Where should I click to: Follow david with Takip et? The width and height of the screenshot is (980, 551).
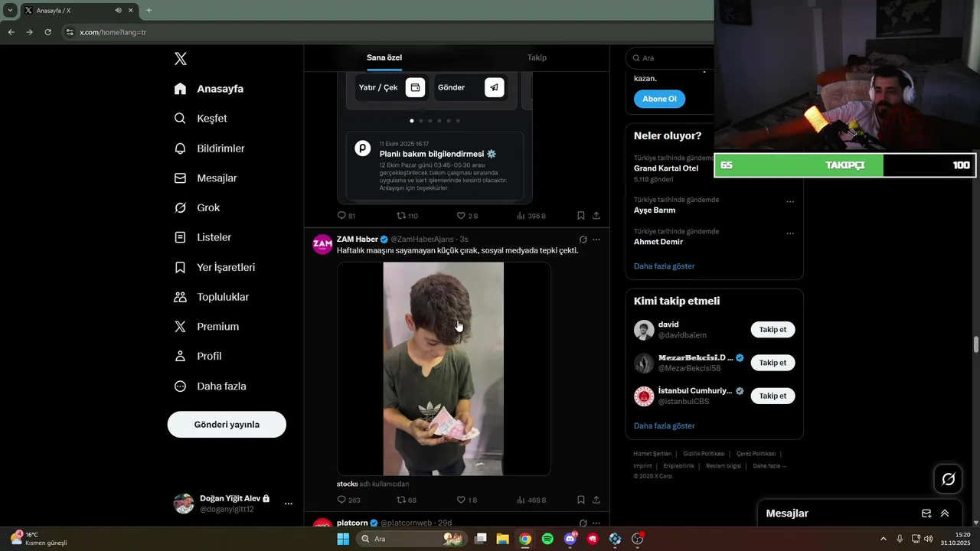[773, 330]
